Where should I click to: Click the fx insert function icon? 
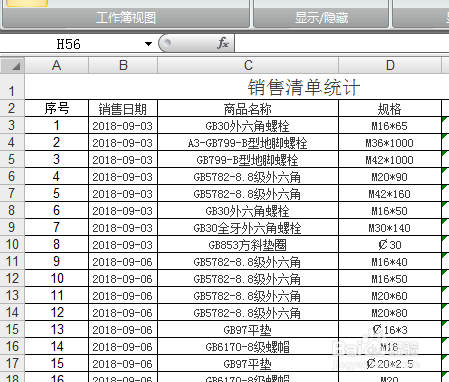223,43
